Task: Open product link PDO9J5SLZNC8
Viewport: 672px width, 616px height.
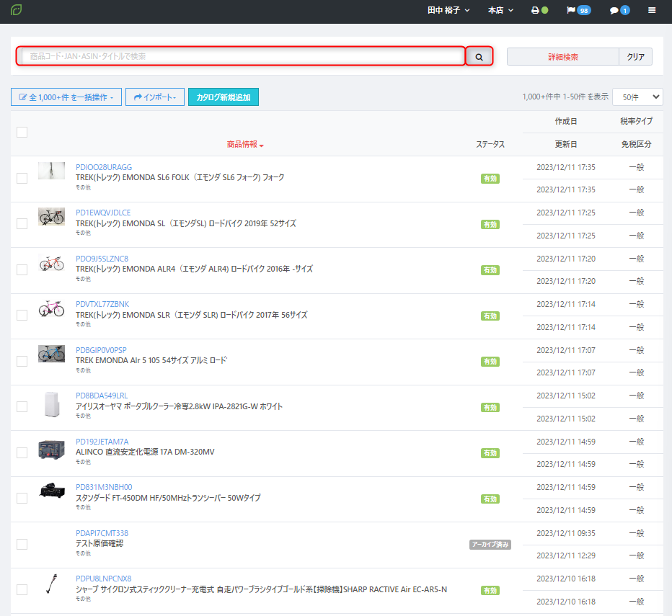Action: click(102, 259)
